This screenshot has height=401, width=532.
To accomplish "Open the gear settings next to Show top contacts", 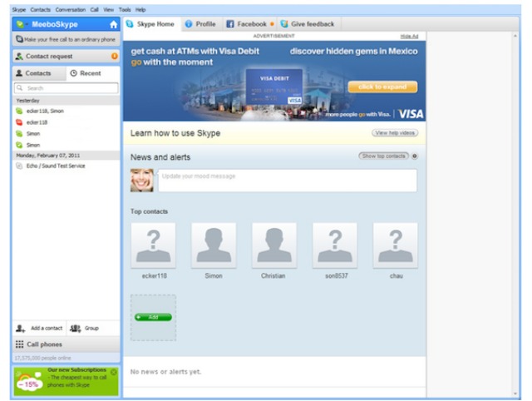I will click(x=415, y=156).
